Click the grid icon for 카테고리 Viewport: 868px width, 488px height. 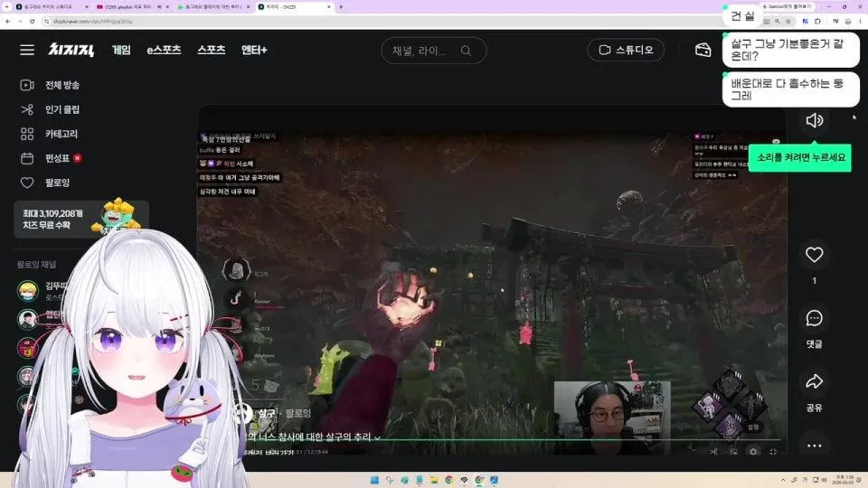(27, 134)
